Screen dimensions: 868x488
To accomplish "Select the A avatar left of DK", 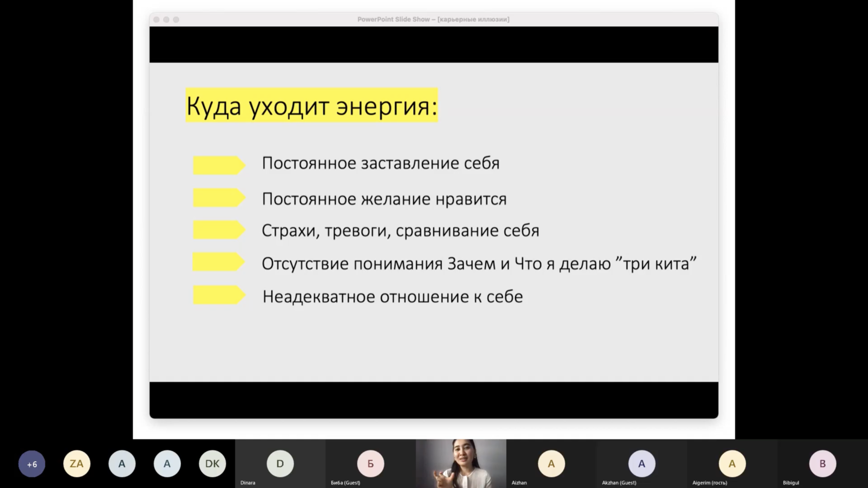I will pyautogui.click(x=167, y=464).
